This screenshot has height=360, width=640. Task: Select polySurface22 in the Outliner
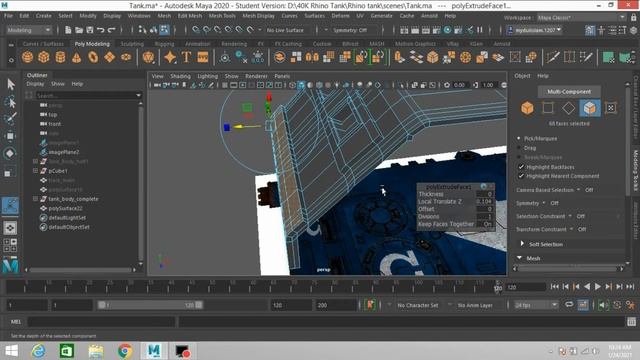pyautogui.click(x=65, y=208)
